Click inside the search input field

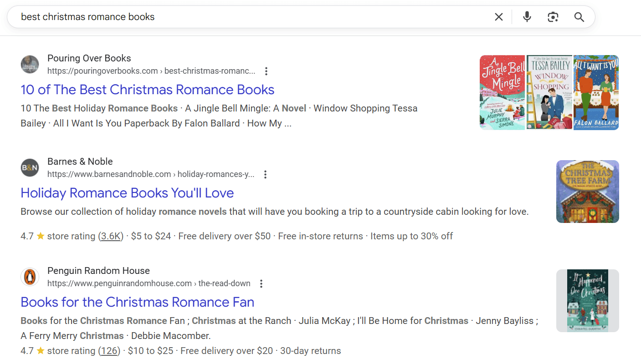pos(182,16)
